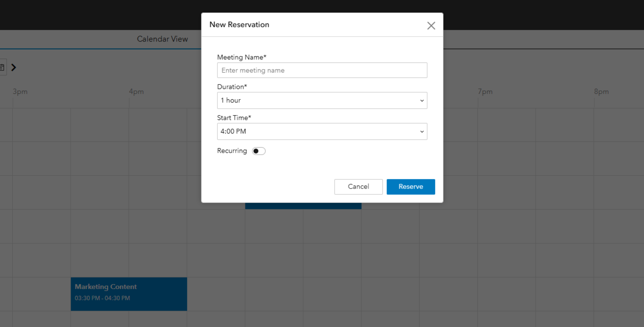The width and height of the screenshot is (644, 327).
Task: Click the Meeting Name* field label
Action: coord(242,57)
